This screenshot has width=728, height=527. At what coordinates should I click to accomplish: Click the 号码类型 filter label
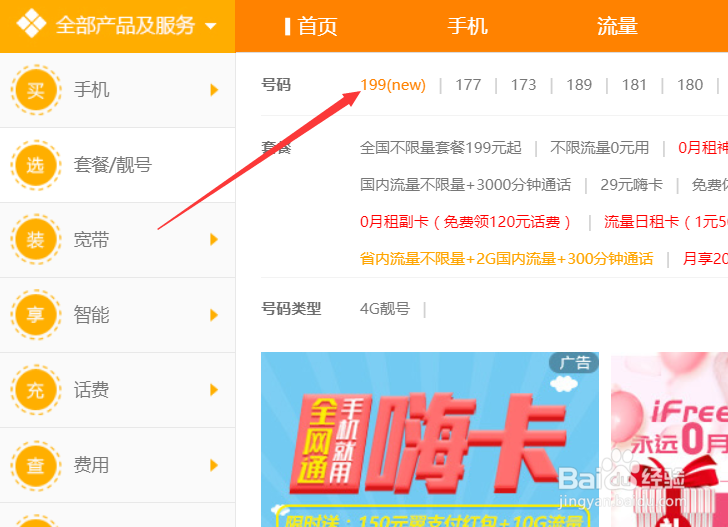tap(291, 308)
